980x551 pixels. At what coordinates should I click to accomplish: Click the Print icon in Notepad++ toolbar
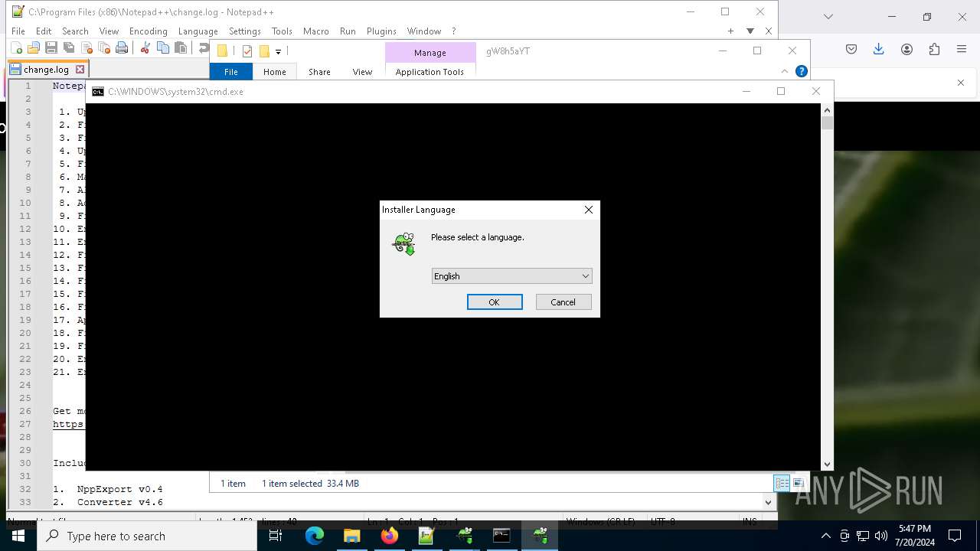pos(122,48)
